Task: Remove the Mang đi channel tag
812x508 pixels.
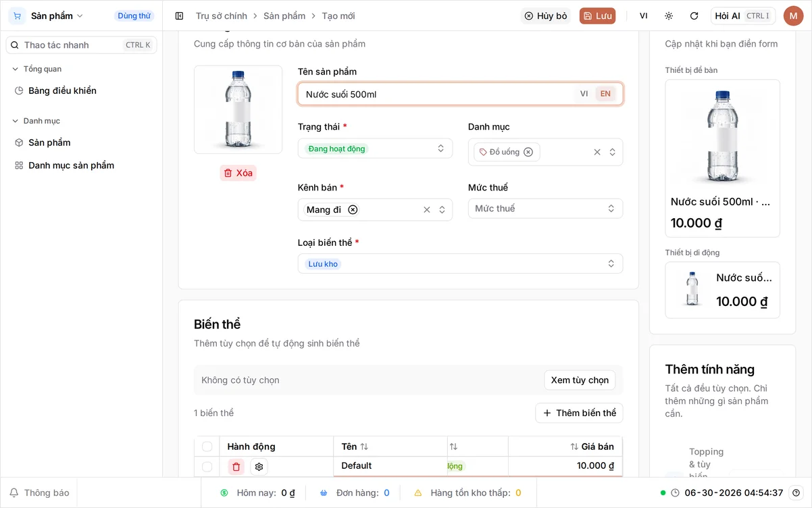Action: 353,209
